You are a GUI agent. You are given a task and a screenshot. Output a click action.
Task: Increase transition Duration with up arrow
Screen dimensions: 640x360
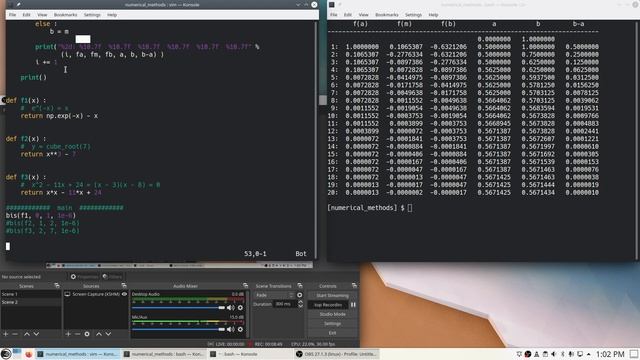click(300, 302)
